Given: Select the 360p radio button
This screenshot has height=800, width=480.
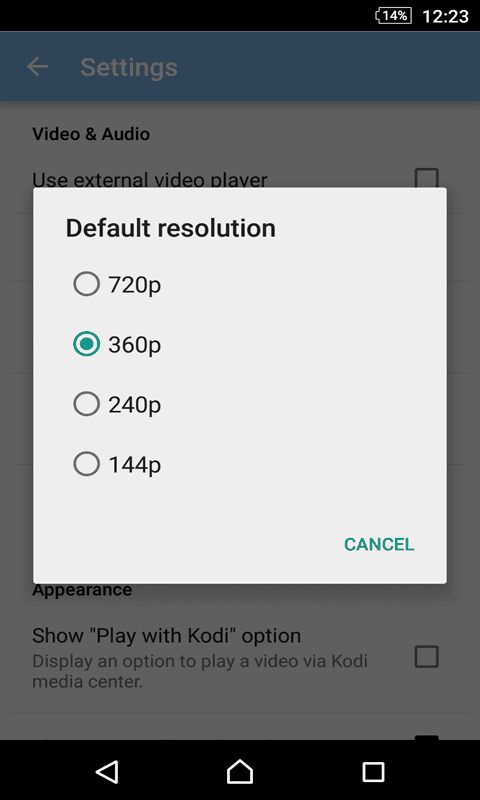Looking at the screenshot, I should [86, 345].
